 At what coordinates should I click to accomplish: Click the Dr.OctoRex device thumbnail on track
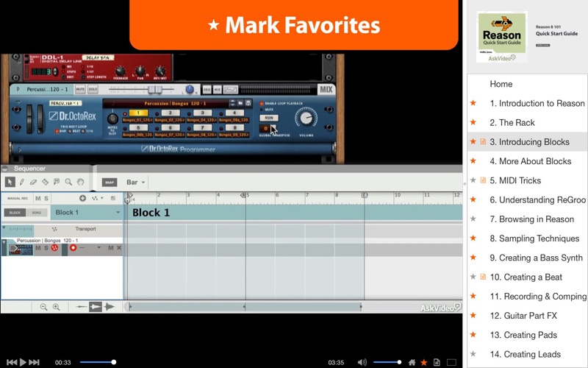[x=21, y=250]
